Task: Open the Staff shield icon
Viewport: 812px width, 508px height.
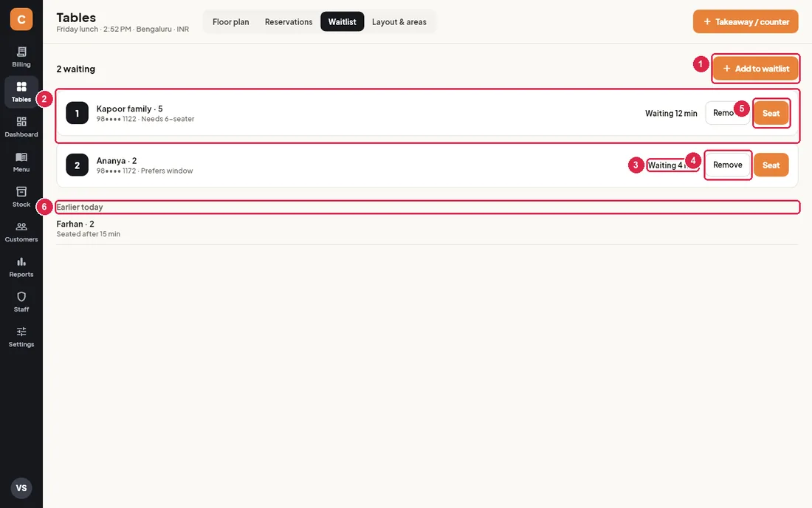Action: [21, 297]
